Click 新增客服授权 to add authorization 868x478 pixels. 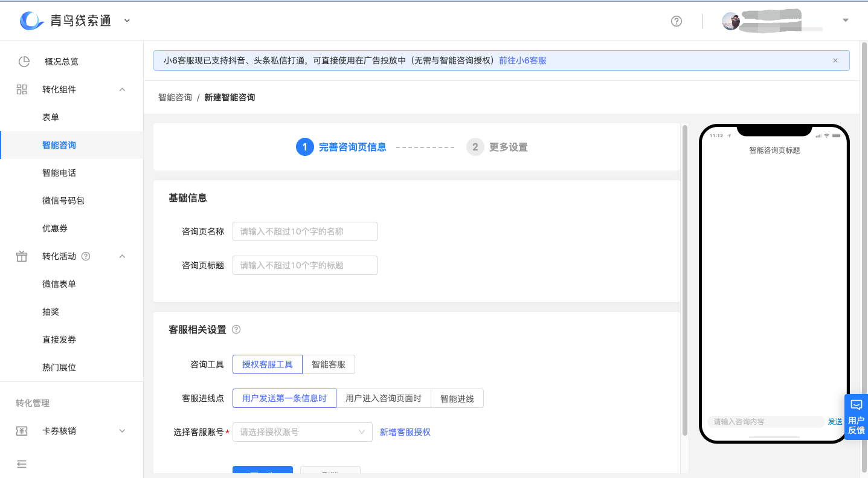[x=405, y=432]
